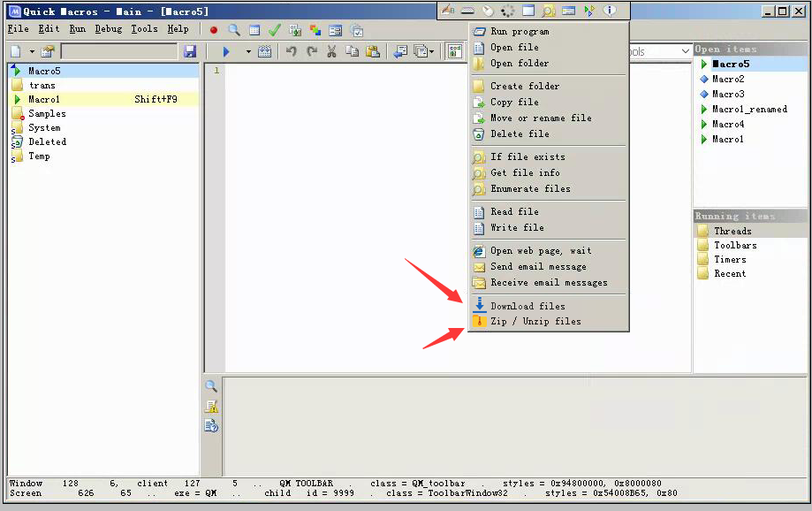
Task: Click the keyboard icon in floating toolbar
Action: [x=467, y=11]
